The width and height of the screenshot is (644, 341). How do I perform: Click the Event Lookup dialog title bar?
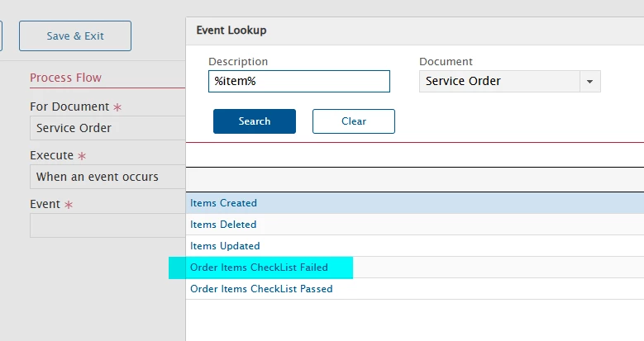point(415,31)
